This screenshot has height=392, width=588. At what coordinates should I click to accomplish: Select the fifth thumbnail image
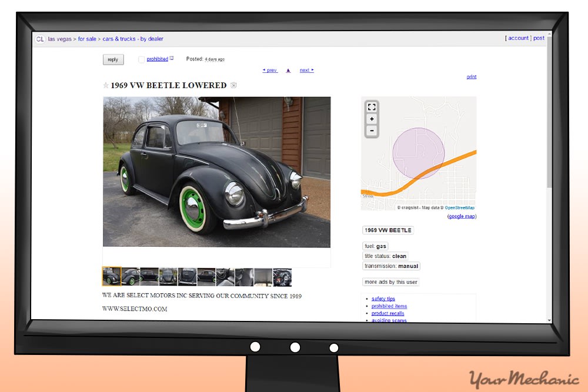tap(188, 277)
